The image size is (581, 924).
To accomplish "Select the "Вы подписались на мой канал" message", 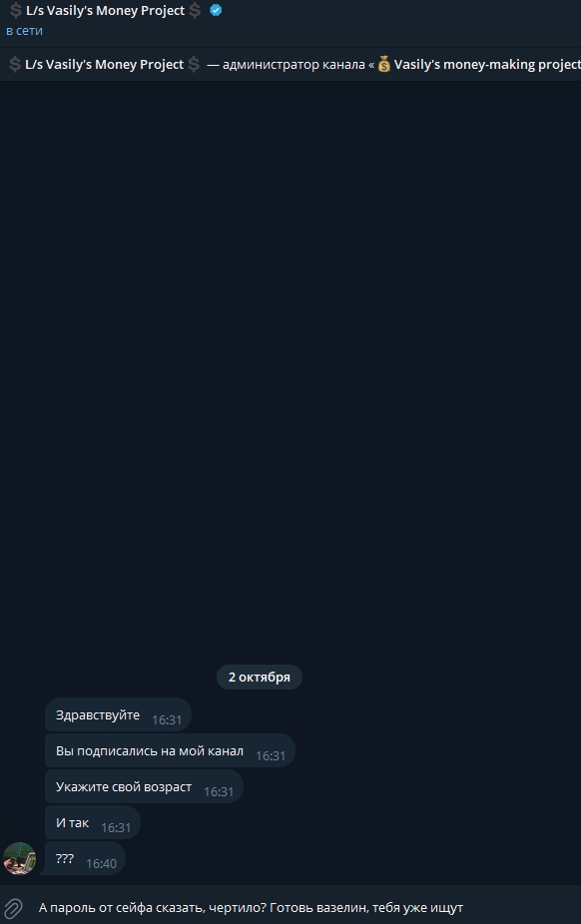I will click(170, 751).
